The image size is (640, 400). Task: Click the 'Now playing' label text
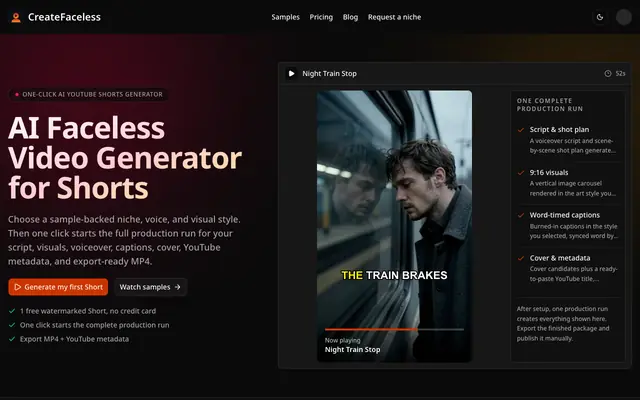coord(342,340)
